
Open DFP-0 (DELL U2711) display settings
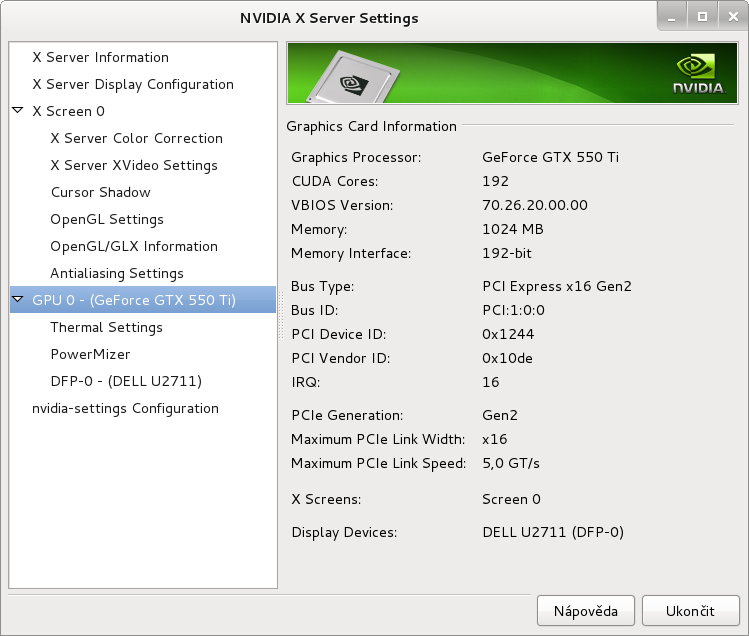coord(126,381)
